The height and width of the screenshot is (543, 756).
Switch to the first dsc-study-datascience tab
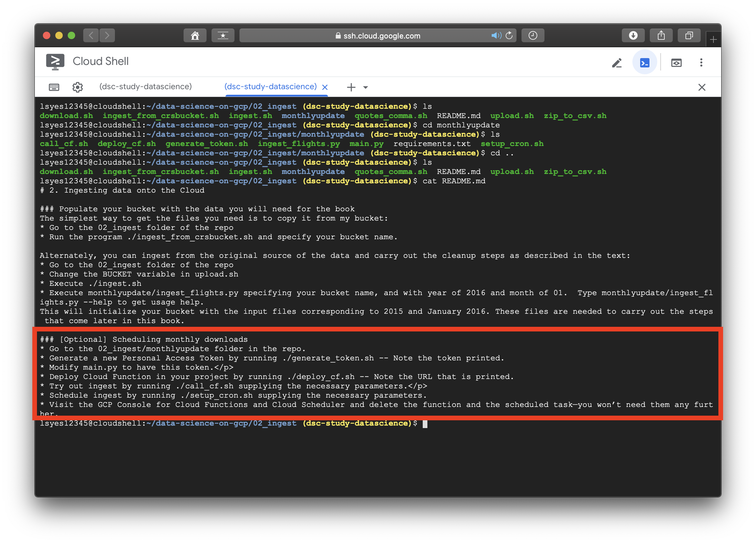pyautogui.click(x=145, y=87)
